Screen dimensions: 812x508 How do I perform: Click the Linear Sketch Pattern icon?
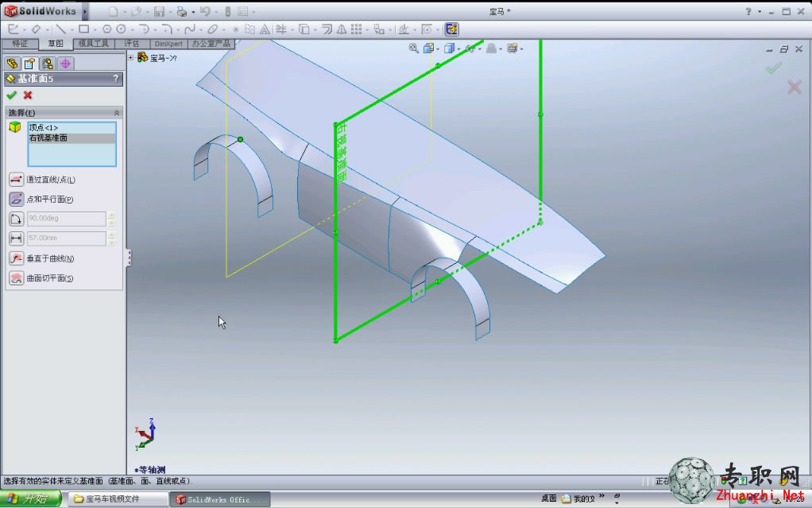[356, 29]
